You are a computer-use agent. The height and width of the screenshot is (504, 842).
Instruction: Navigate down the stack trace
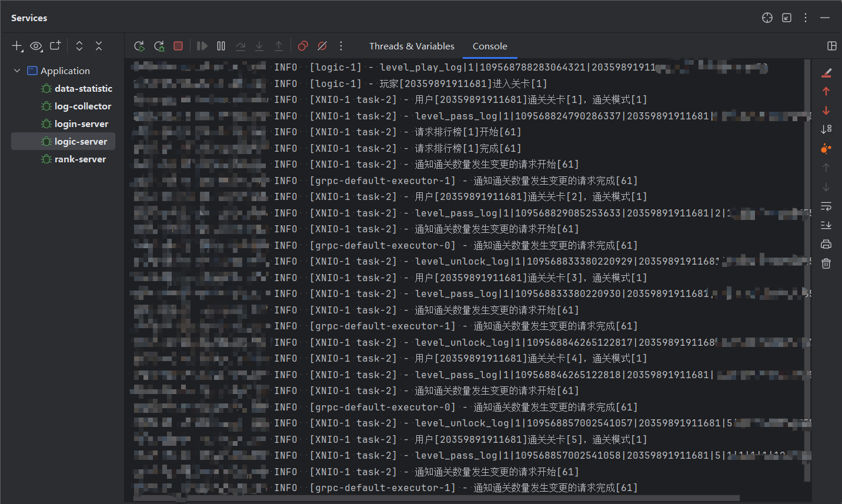826,110
